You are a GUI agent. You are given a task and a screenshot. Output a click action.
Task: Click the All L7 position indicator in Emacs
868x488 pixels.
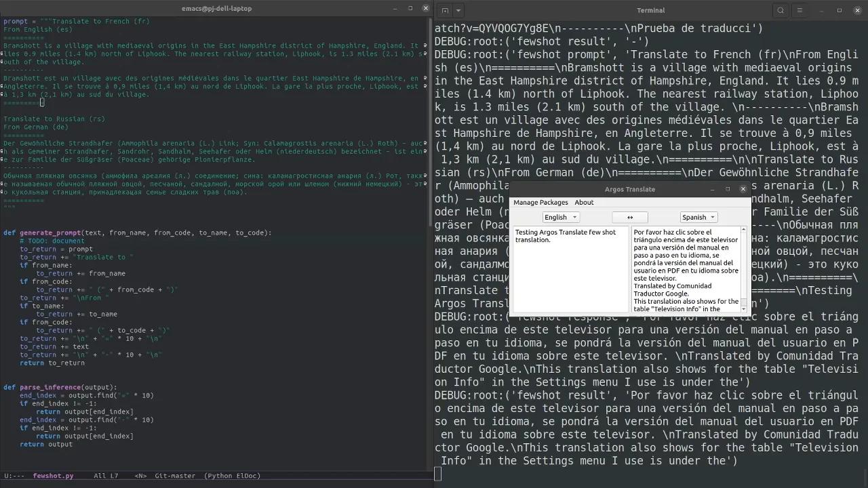coord(106,476)
